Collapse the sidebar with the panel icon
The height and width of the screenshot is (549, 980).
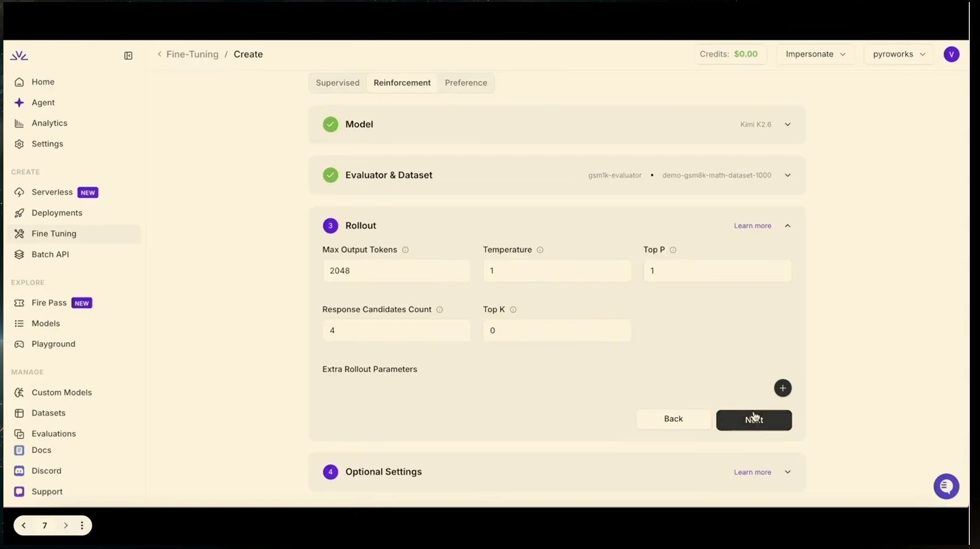(x=128, y=56)
